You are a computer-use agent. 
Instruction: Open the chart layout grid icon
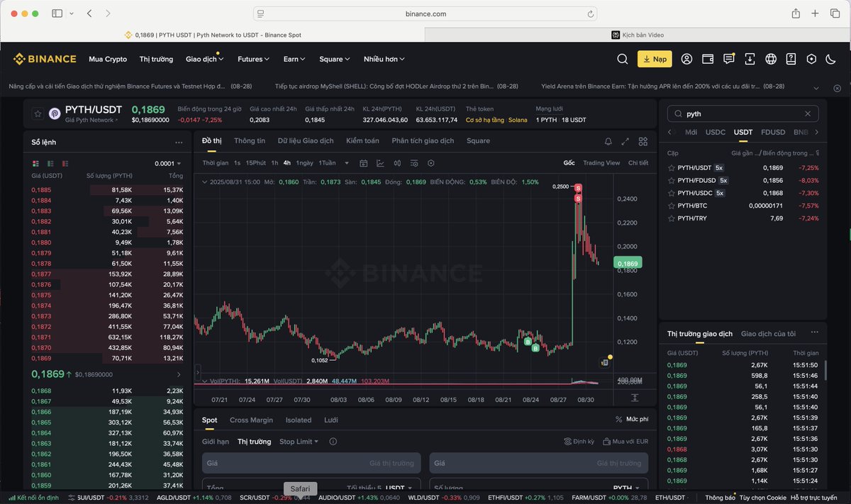pyautogui.click(x=643, y=141)
